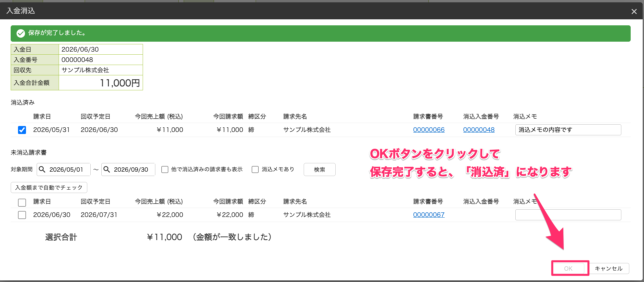Check the 2026/06/30 invoice row checkbox
Screen dimensions: 644x282
coord(22,215)
